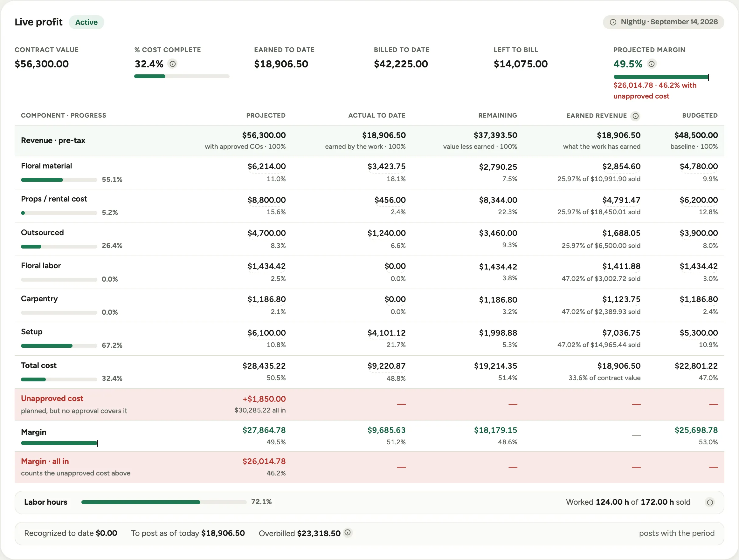This screenshot has height=560, width=739.
Task: Click Floral material projected $6,214.00
Action: [x=266, y=166]
